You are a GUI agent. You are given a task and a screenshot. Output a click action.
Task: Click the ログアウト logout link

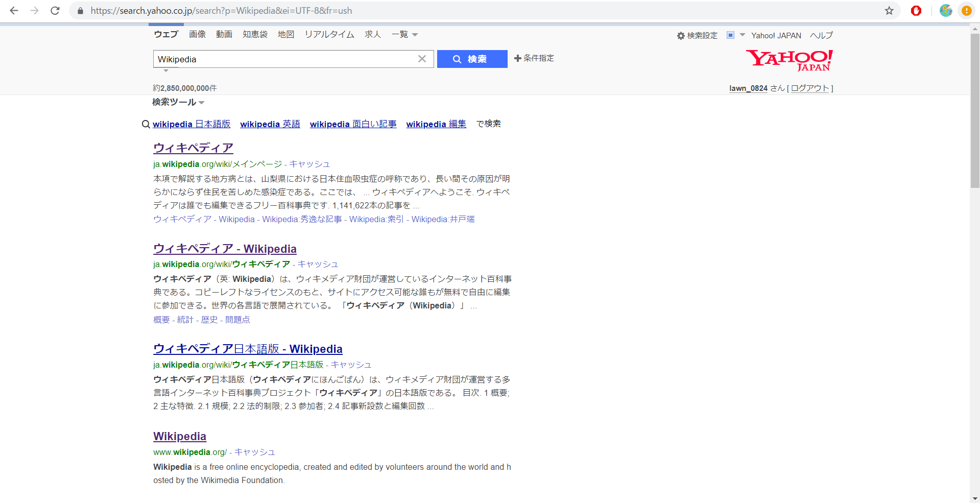tap(810, 88)
